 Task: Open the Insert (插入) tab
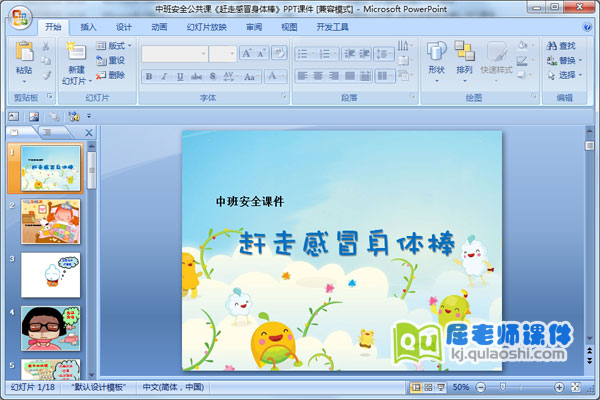pos(88,27)
